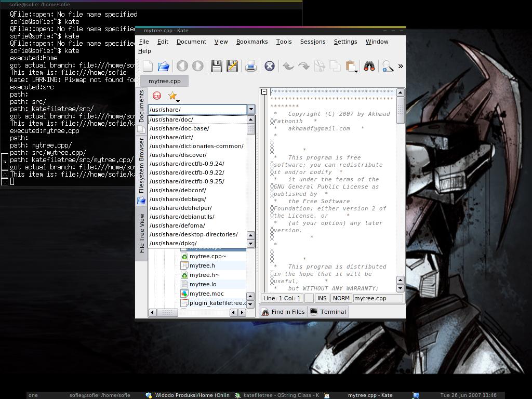The width and height of the screenshot is (532, 399).
Task: Pick /usr/share/directfb-0.9.24/ entry
Action: click(x=198, y=164)
